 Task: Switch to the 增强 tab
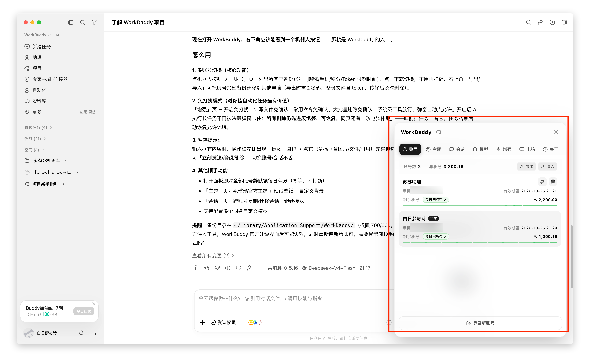pyautogui.click(x=503, y=149)
